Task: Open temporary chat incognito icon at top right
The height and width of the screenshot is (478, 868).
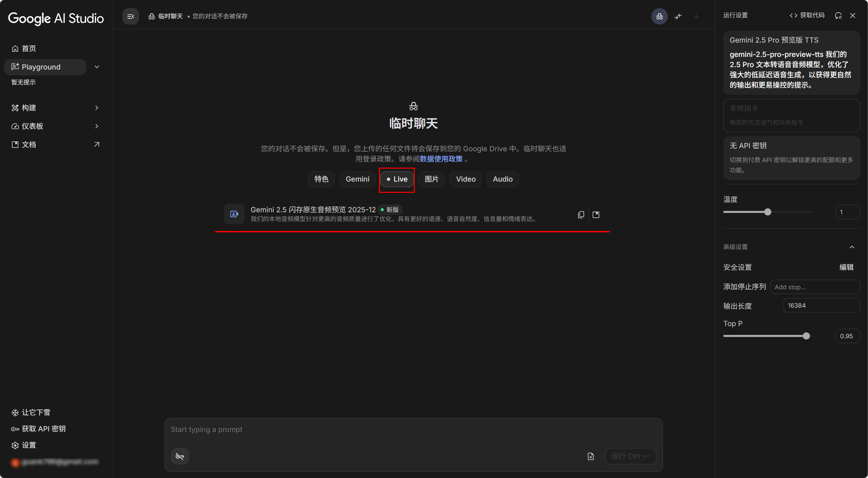Action: tap(659, 16)
